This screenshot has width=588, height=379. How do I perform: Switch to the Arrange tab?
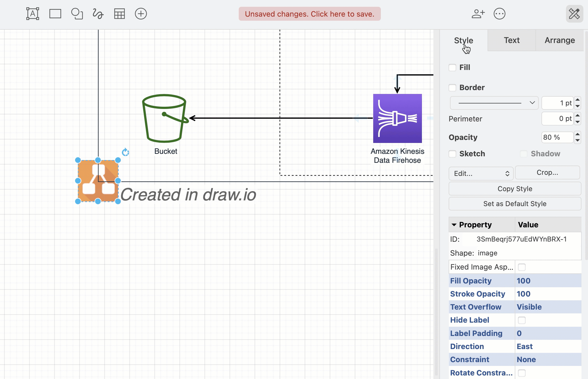pos(559,40)
